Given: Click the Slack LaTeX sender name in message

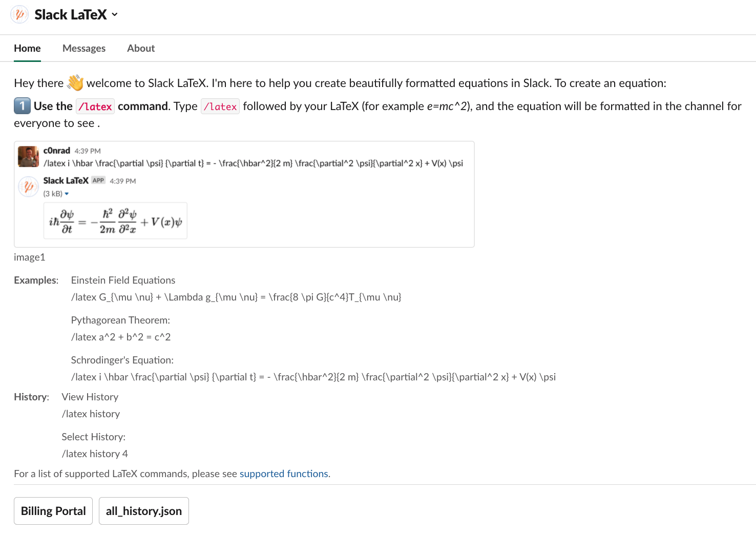Looking at the screenshot, I should tap(66, 181).
